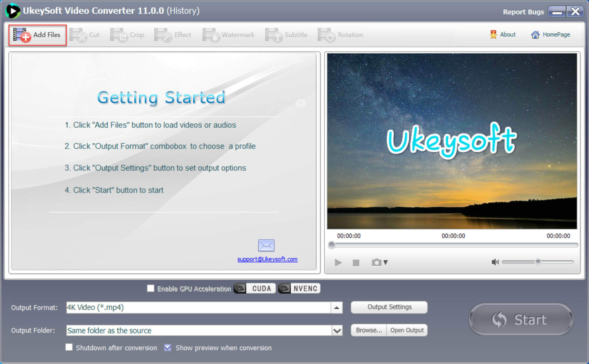
Task: Click the HomePage menu item
Action: 551,35
